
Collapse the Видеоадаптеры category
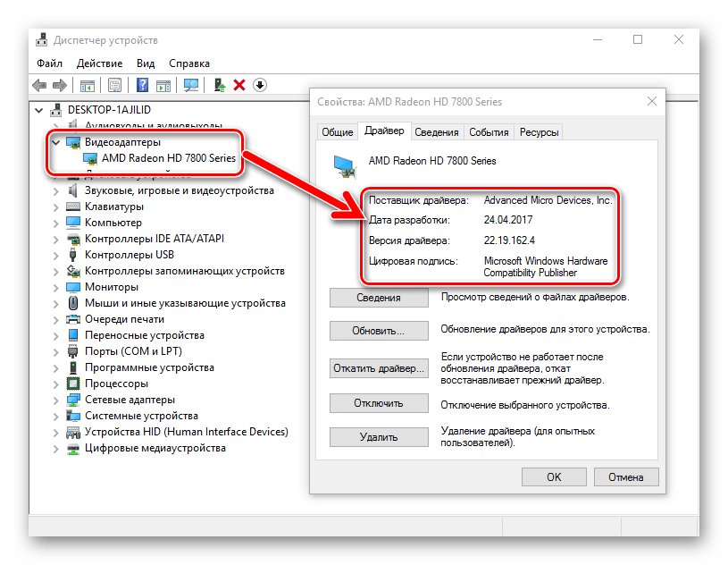pos(55,142)
